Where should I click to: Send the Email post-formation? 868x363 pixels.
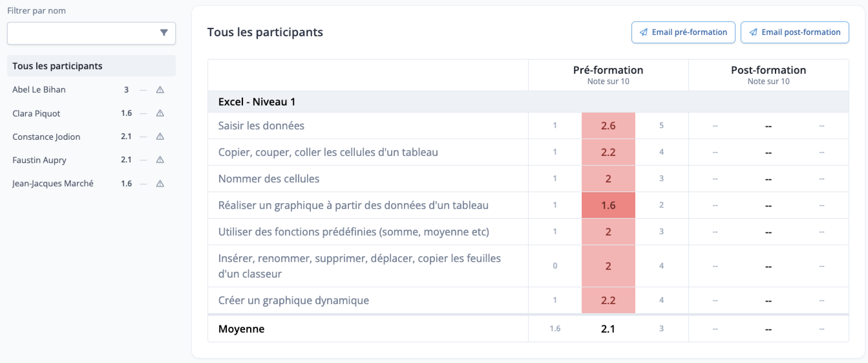coord(795,32)
